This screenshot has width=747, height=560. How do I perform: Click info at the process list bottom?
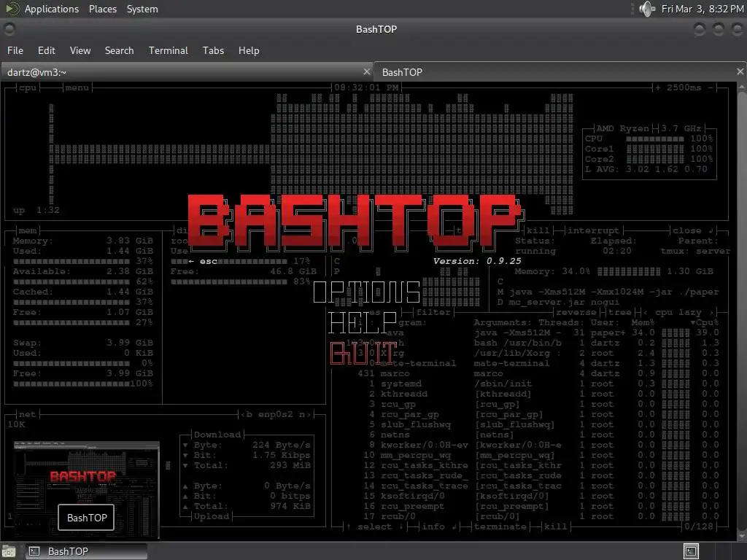pyautogui.click(x=433, y=526)
